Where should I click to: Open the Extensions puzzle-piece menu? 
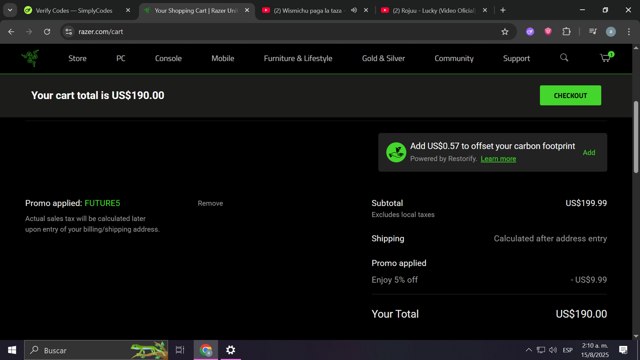tap(567, 31)
